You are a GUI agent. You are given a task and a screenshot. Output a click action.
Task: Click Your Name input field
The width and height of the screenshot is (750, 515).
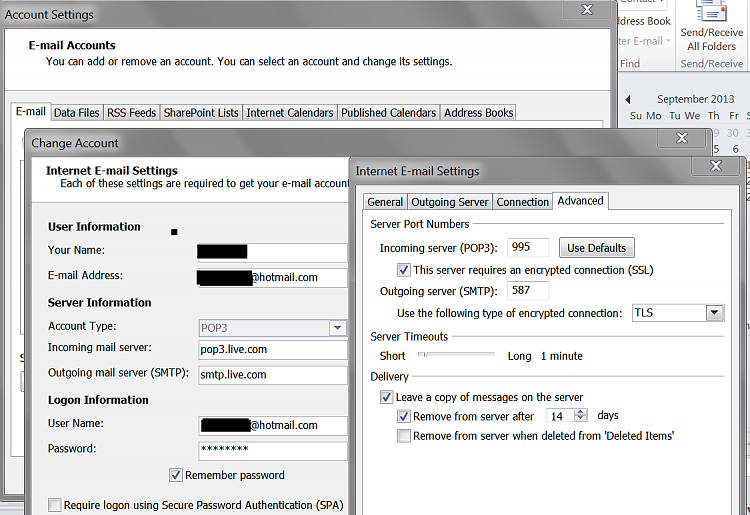pyautogui.click(x=273, y=252)
